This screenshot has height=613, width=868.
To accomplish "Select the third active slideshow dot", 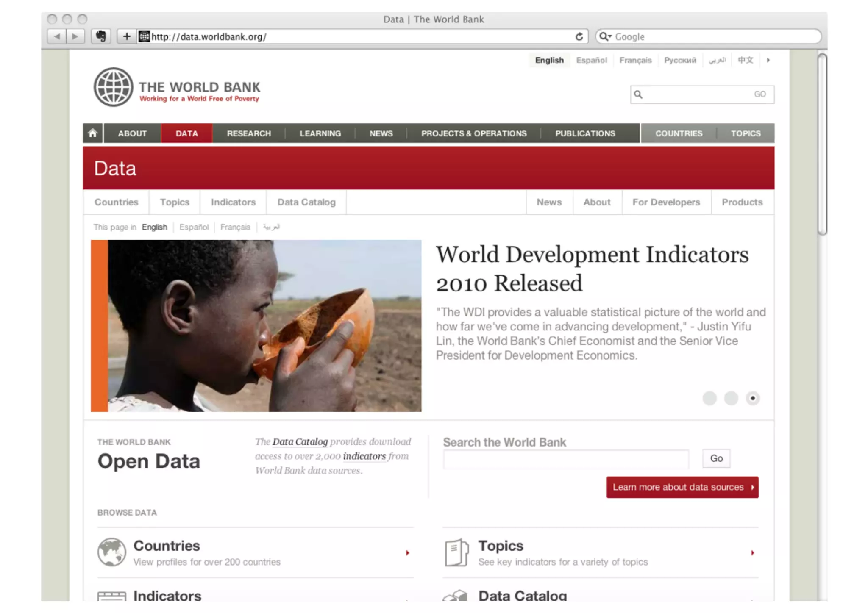I will point(753,398).
